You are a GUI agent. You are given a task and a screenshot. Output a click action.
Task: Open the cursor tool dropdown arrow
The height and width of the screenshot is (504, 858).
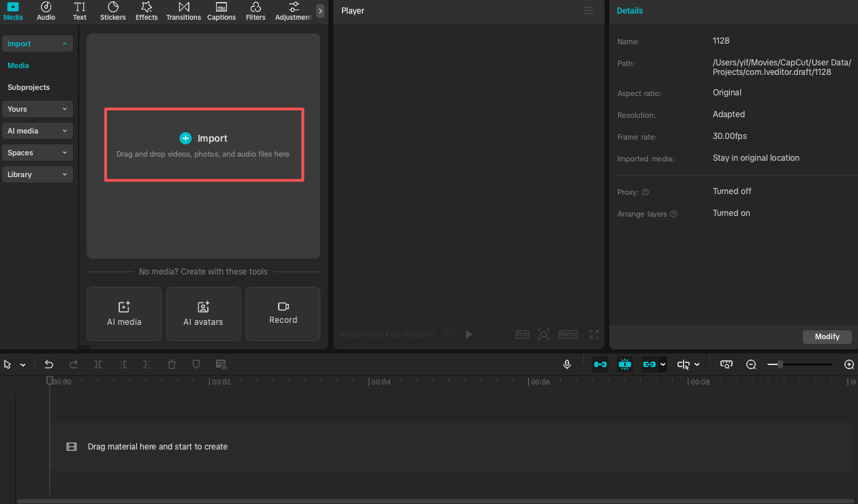(22, 364)
